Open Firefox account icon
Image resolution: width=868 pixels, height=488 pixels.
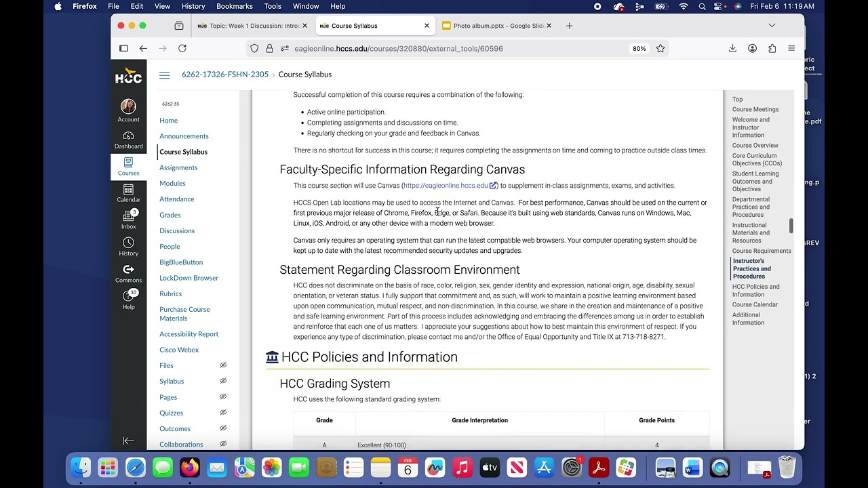tap(752, 48)
